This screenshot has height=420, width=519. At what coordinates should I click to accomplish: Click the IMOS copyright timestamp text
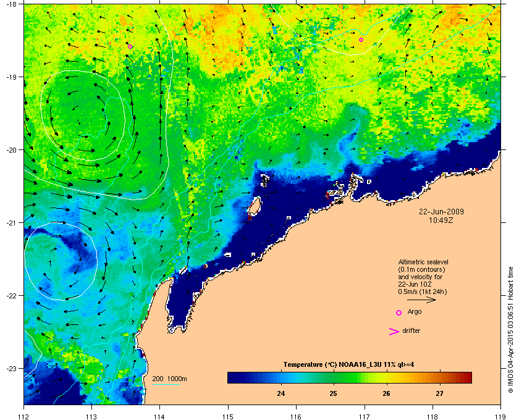coord(510,330)
